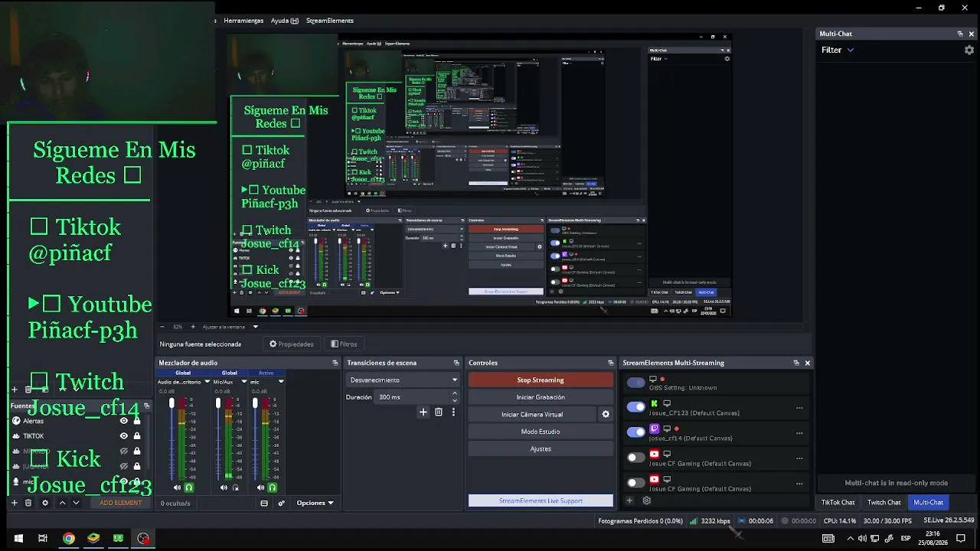Click the Stop Streaming button
Viewport: 980px width, 551px height.
point(541,380)
